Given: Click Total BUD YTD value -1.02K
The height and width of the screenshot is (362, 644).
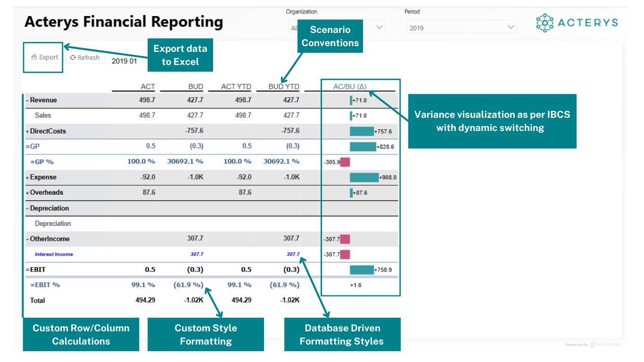Looking at the screenshot, I should (289, 300).
